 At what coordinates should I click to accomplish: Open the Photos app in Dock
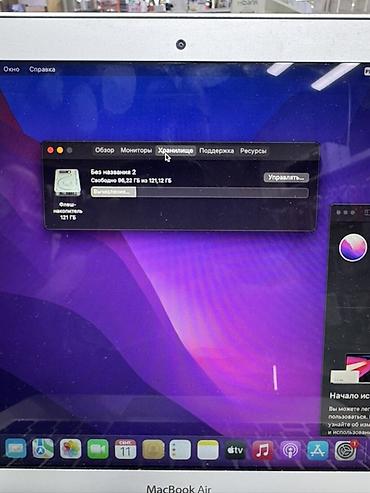click(x=70, y=449)
